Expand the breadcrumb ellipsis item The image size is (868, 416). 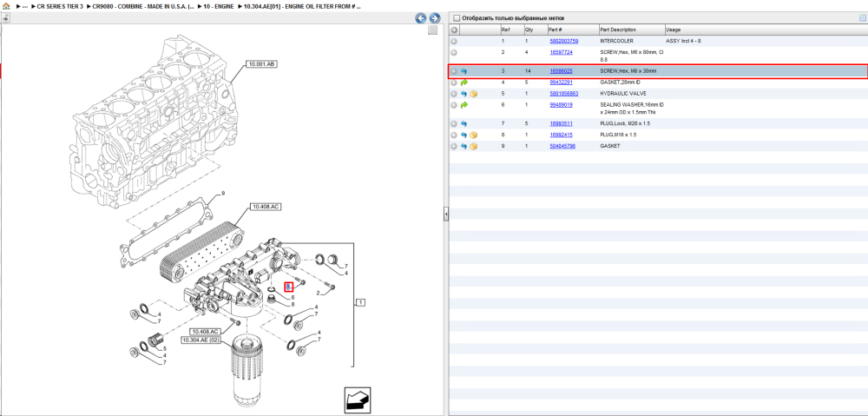click(25, 7)
